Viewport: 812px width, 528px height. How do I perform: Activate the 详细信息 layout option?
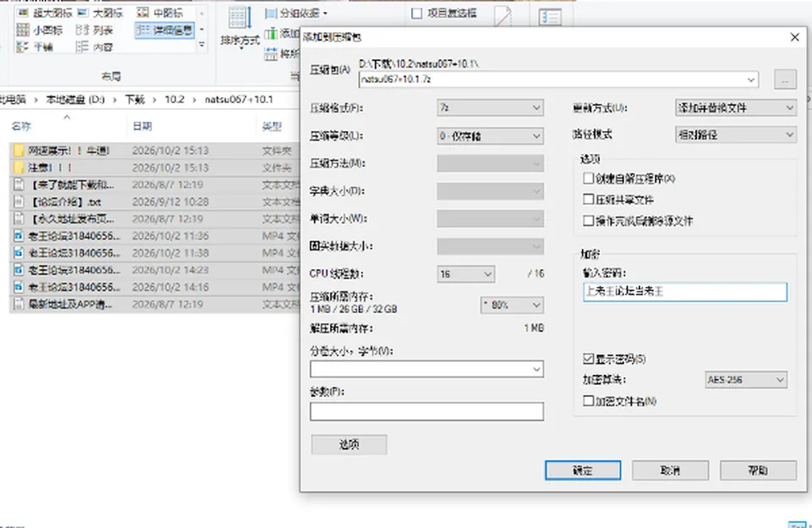pyautogui.click(x=165, y=30)
